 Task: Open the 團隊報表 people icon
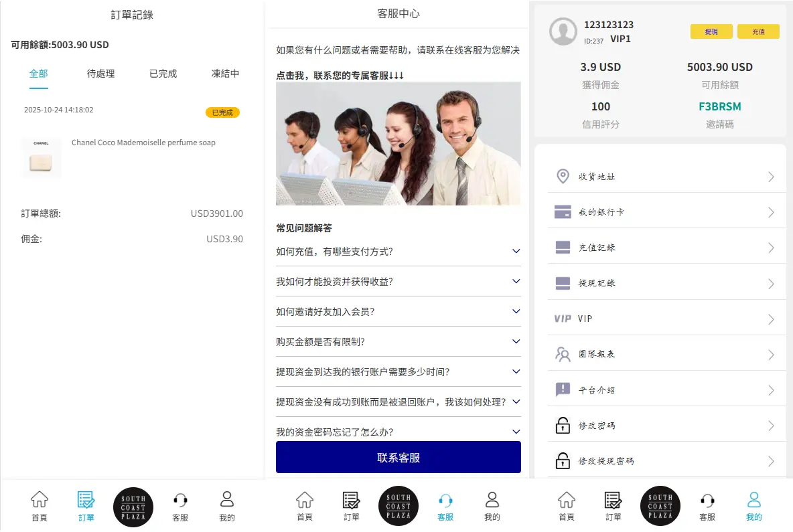tap(563, 354)
